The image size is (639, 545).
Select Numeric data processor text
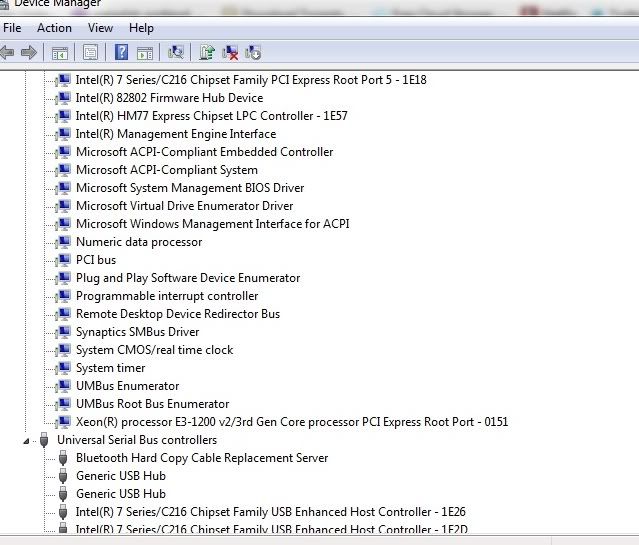(139, 242)
